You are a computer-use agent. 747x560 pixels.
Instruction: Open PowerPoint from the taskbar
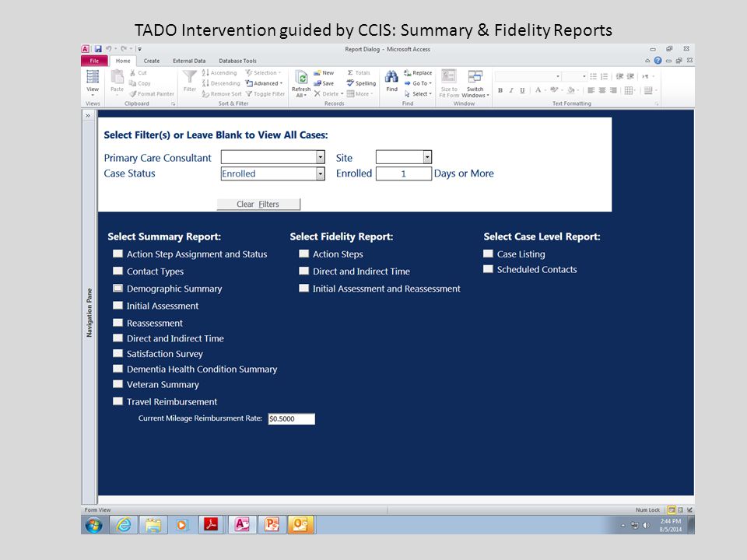pos(272,525)
